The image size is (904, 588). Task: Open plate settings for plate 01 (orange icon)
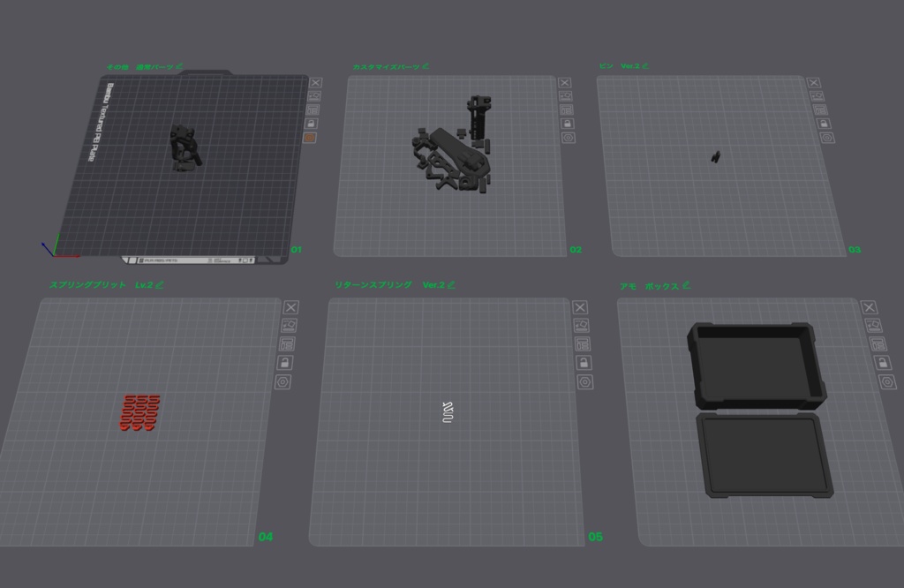click(x=310, y=137)
